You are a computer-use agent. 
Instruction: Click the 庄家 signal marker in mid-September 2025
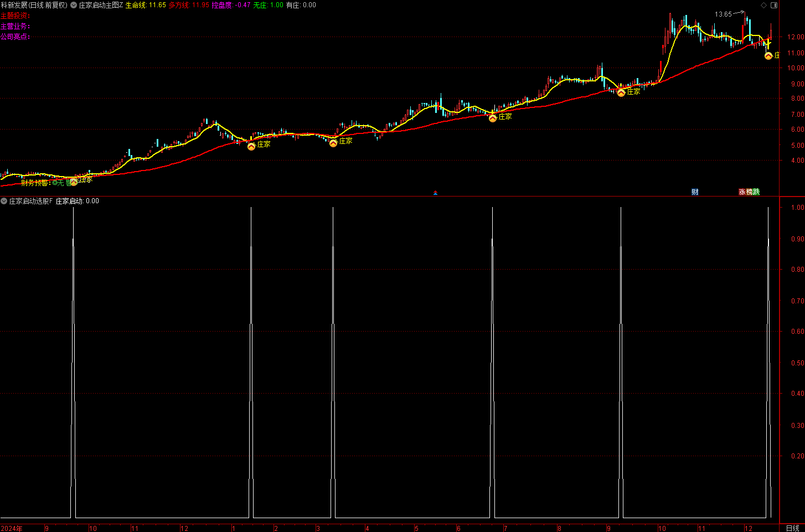pos(621,92)
